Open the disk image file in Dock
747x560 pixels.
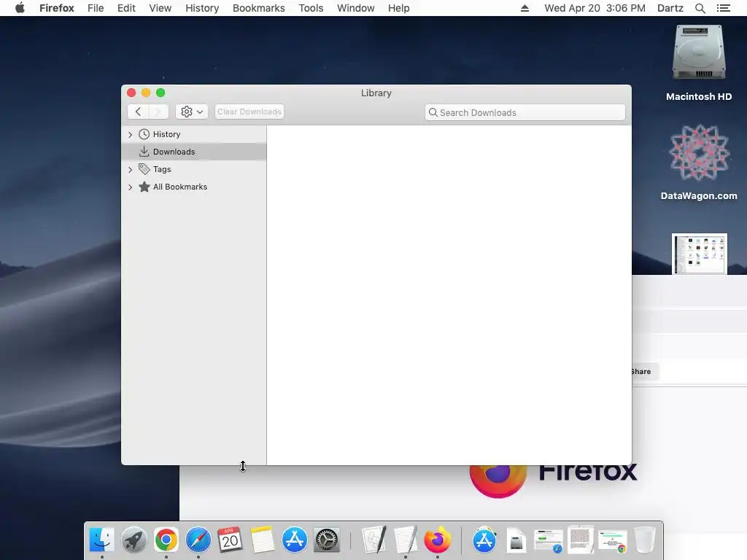coord(516,541)
